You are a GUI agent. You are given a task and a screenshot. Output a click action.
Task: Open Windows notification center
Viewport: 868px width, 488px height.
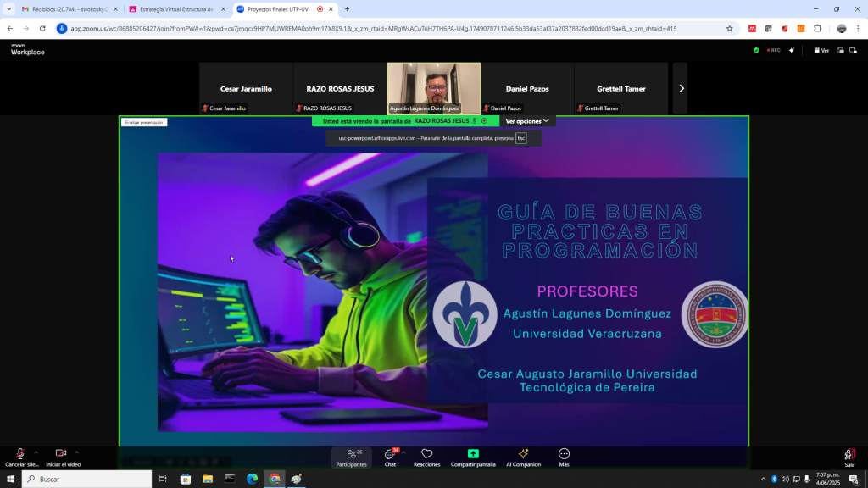(854, 480)
